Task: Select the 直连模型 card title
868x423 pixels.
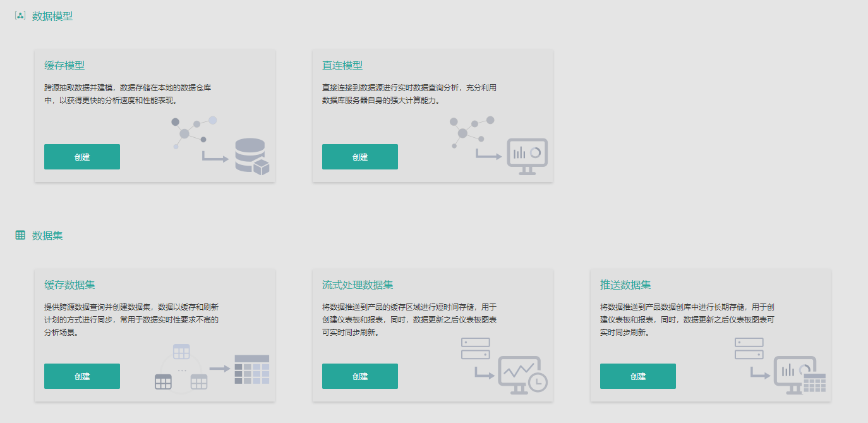Action: coord(342,66)
